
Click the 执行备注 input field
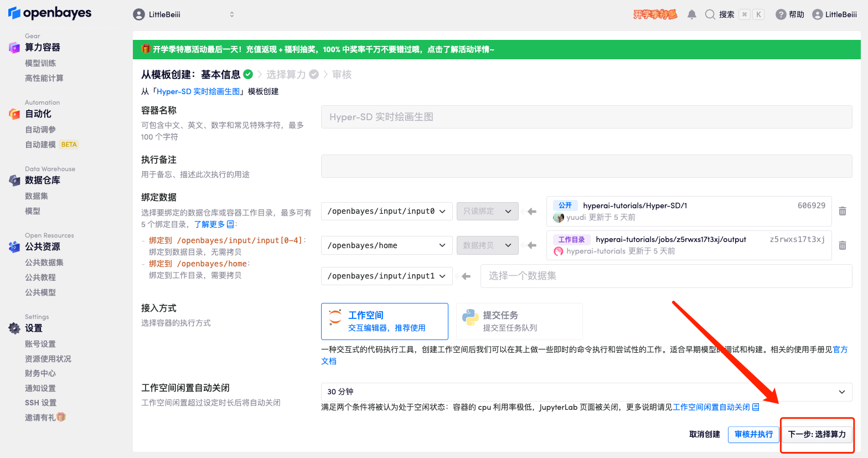[x=586, y=166]
